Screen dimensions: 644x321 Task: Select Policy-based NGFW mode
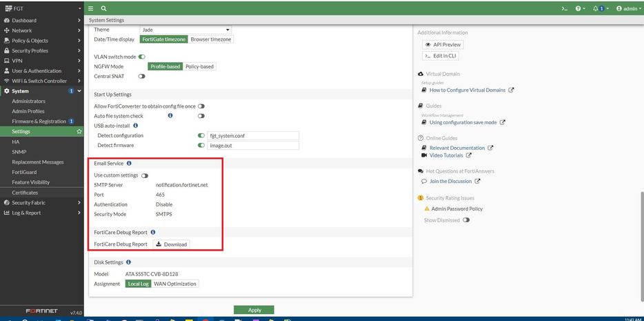[x=199, y=66]
